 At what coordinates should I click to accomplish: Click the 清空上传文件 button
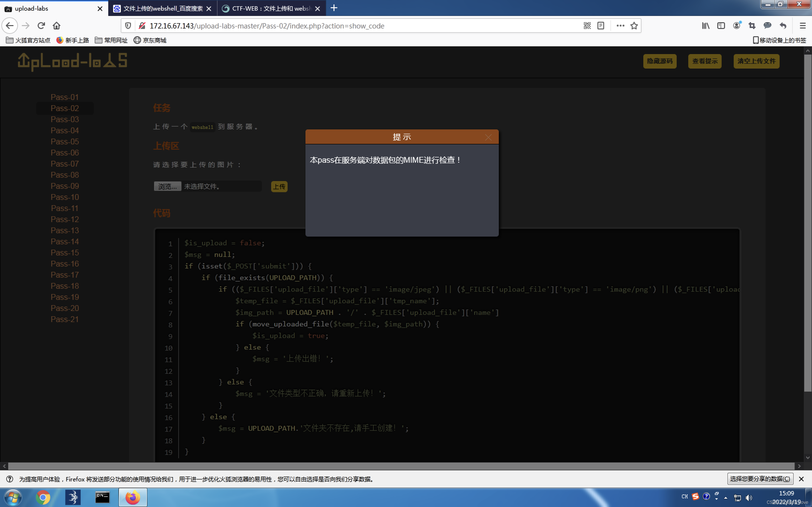[756, 61]
